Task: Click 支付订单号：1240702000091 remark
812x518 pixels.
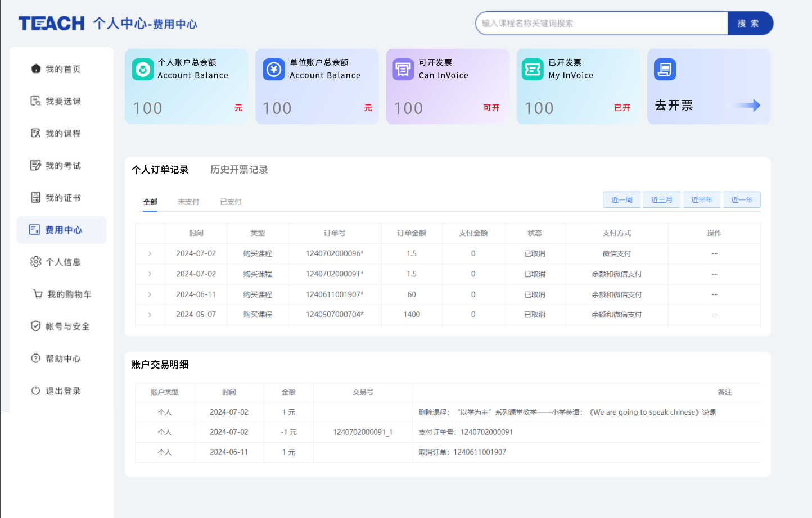Action: [466, 432]
